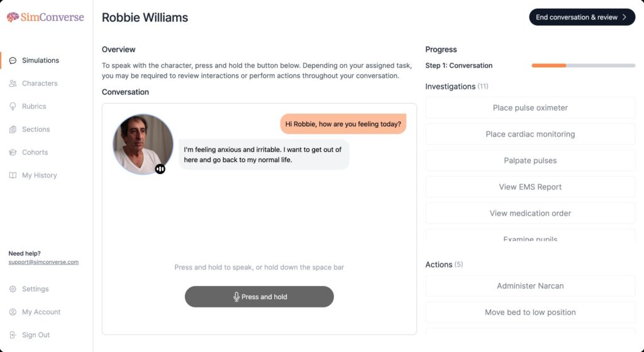Viewport: 644px width, 352px height.
Task: Click the Sections document icon
Action: tap(13, 129)
